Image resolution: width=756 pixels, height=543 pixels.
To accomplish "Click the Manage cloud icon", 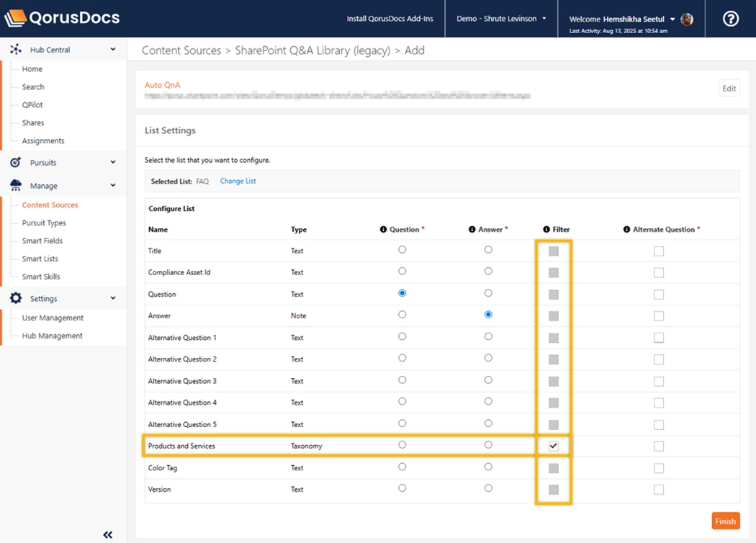I will (x=16, y=186).
